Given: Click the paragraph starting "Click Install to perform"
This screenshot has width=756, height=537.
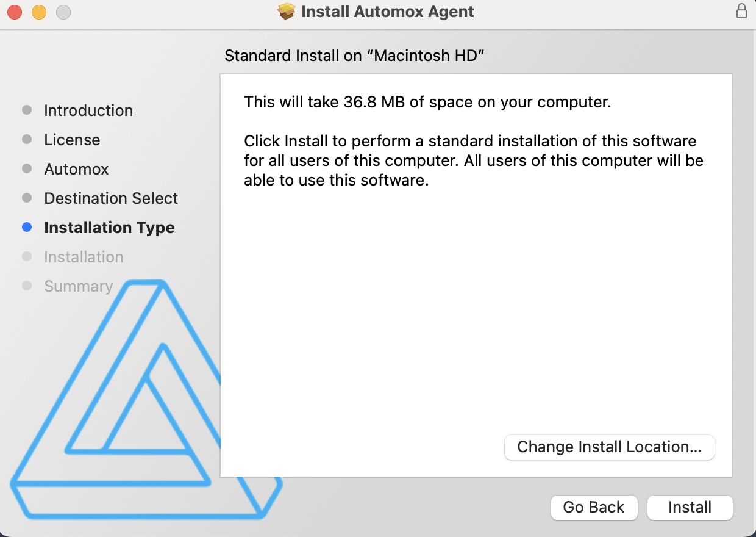Looking at the screenshot, I should [x=474, y=161].
